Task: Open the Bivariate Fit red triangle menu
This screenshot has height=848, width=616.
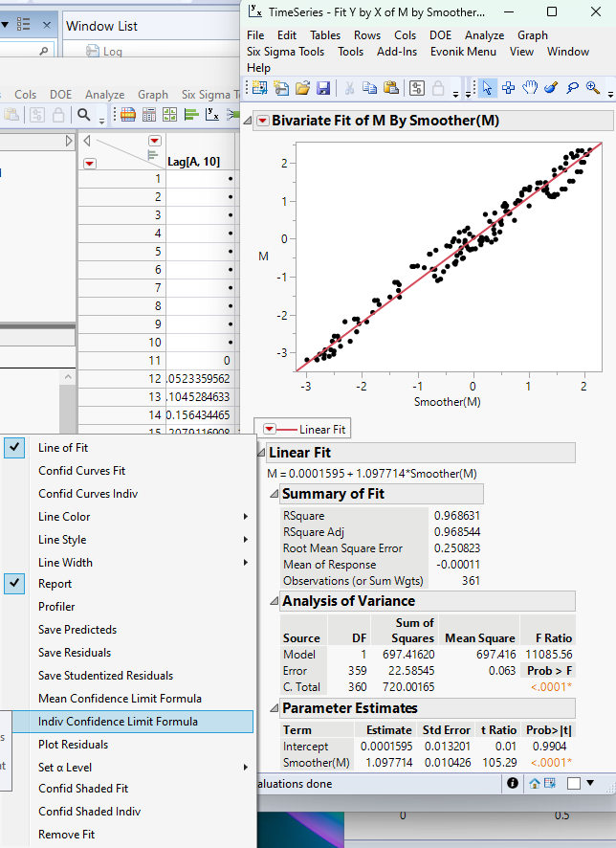Action: 263,121
